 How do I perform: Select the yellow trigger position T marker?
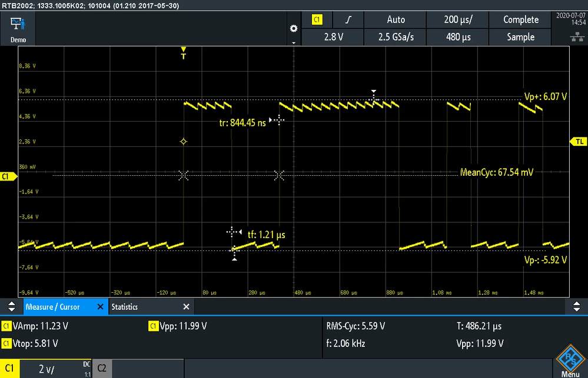tap(184, 53)
